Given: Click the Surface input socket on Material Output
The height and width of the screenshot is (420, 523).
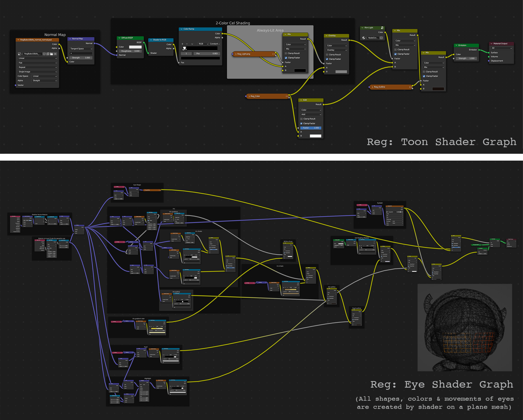Looking at the screenshot, I should (489, 53).
